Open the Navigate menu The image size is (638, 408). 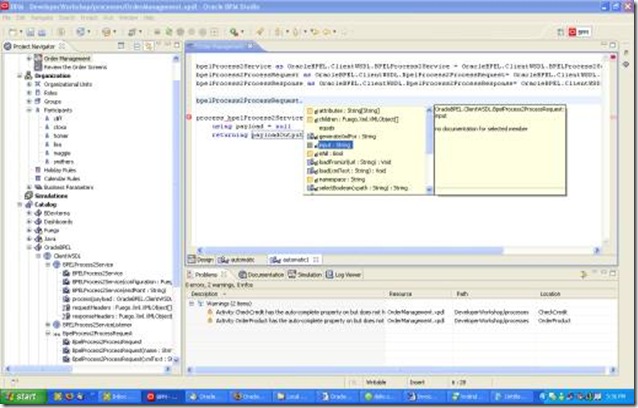[42, 18]
